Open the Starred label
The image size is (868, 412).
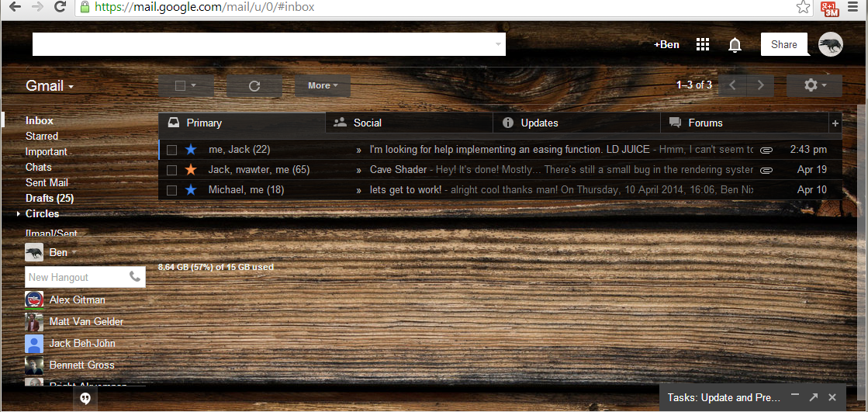coord(42,137)
